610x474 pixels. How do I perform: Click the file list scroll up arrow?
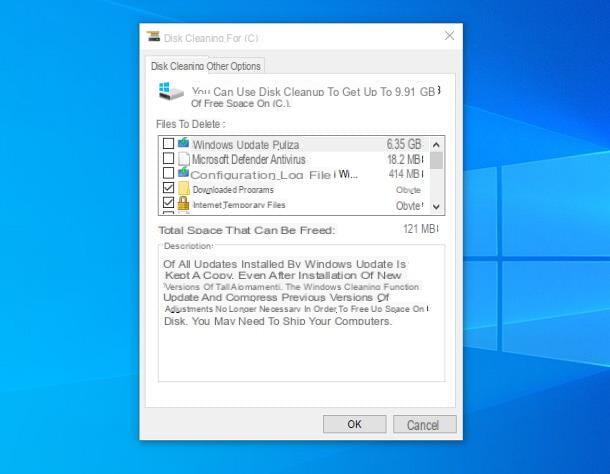click(436, 145)
